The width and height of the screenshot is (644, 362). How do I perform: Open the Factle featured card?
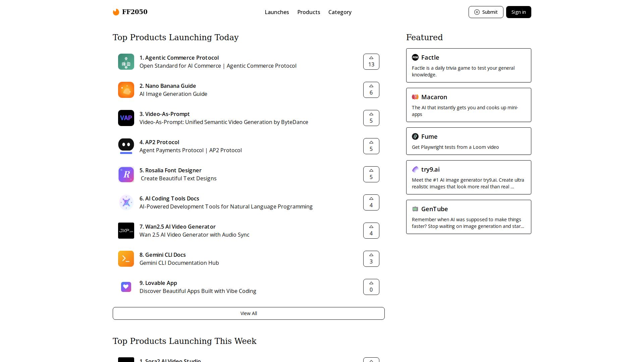click(468, 65)
